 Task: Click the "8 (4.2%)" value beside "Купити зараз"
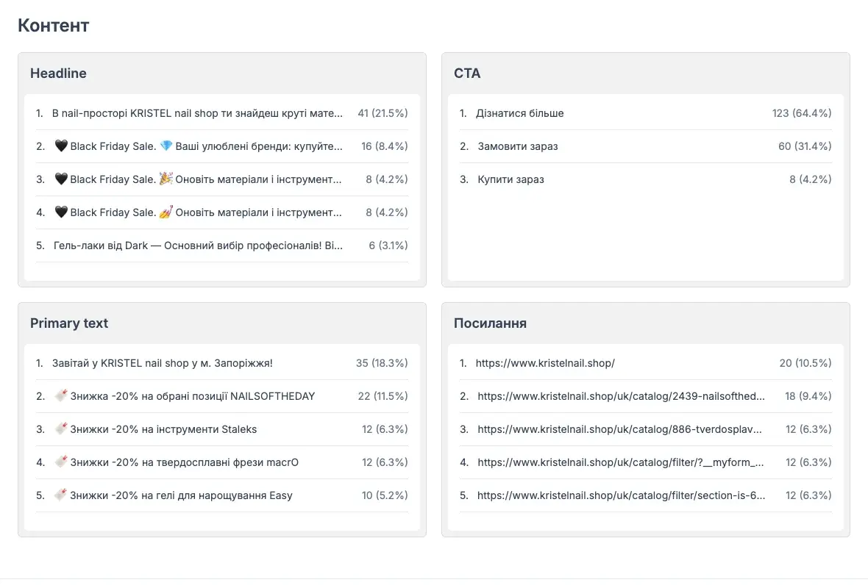[811, 179]
